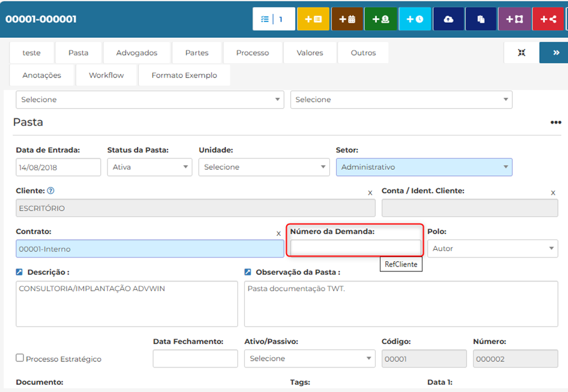
Task: Click the help question mark near Cliente
Action: (50, 191)
